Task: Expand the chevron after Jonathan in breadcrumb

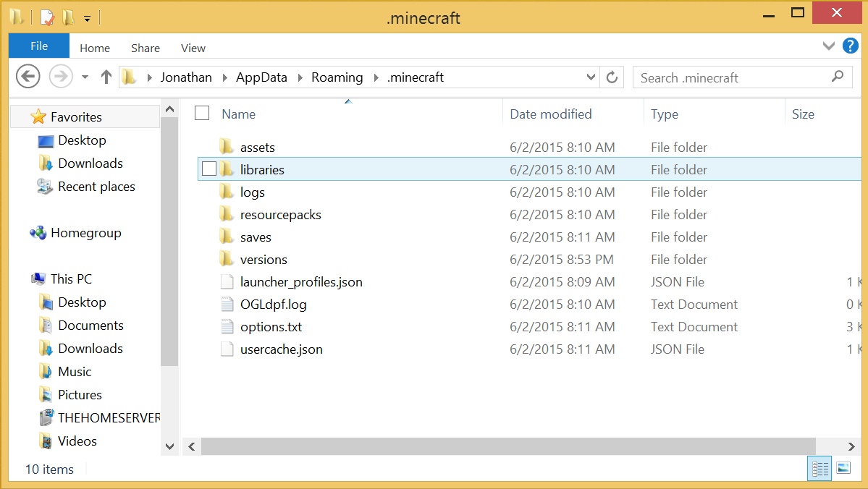Action: pyautogui.click(x=224, y=77)
